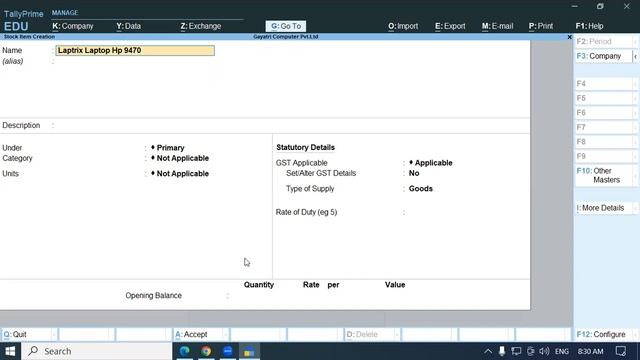640x360 pixels.
Task: Open the K: Company menu
Action: click(73, 26)
